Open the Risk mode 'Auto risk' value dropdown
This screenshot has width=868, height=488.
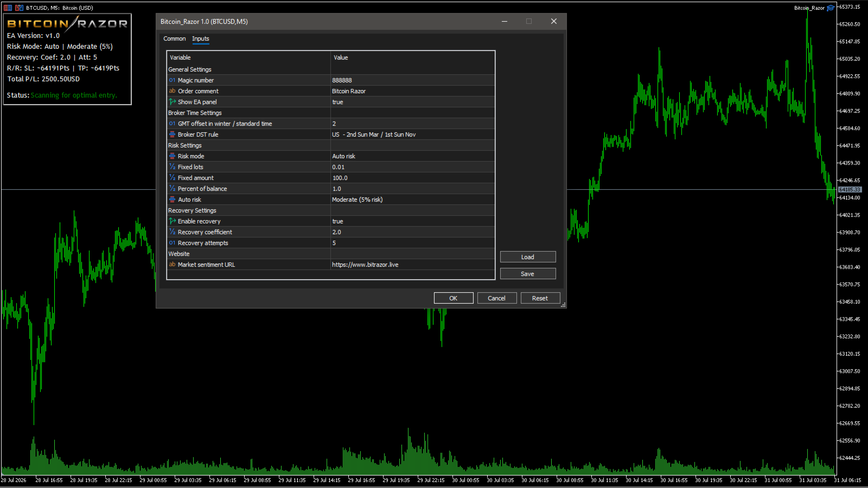(x=412, y=156)
